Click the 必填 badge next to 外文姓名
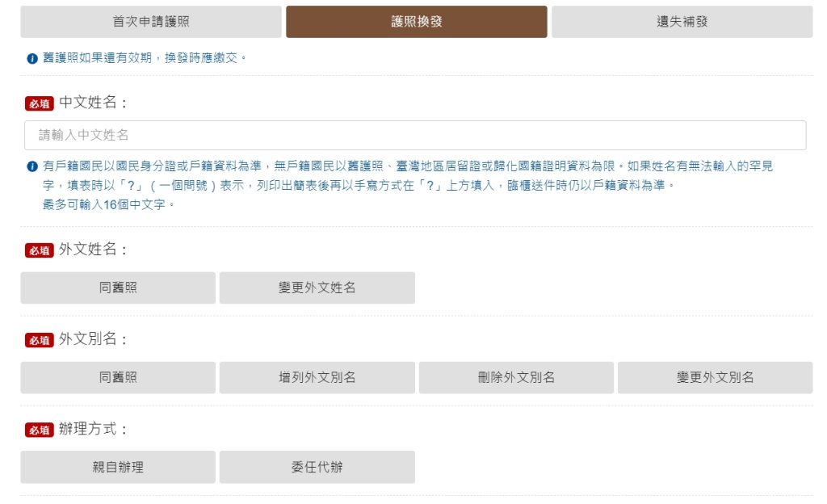The image size is (827, 504). pyautogui.click(x=40, y=250)
